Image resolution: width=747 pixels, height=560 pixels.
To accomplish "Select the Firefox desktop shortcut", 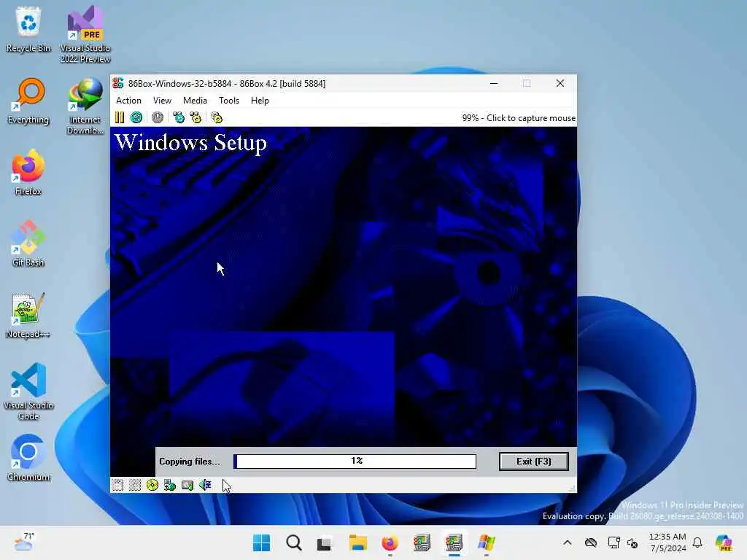I will (x=28, y=172).
